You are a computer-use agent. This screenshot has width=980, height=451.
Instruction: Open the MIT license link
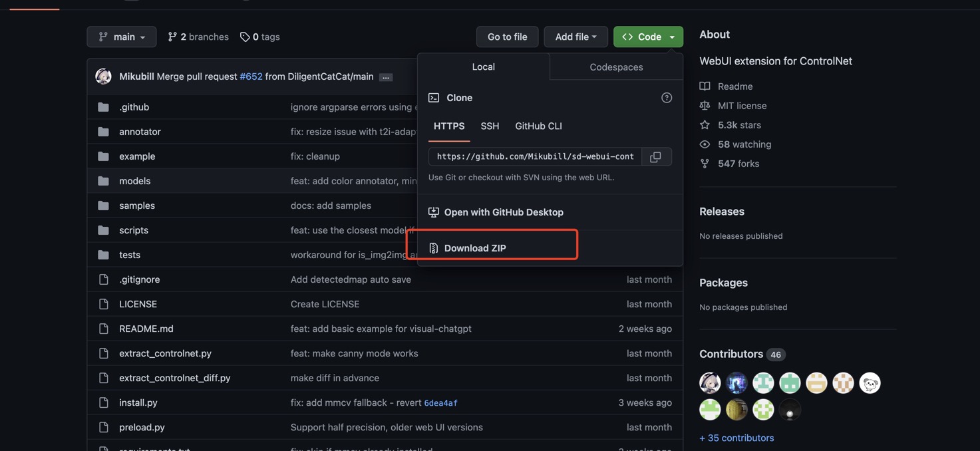pyautogui.click(x=733, y=106)
